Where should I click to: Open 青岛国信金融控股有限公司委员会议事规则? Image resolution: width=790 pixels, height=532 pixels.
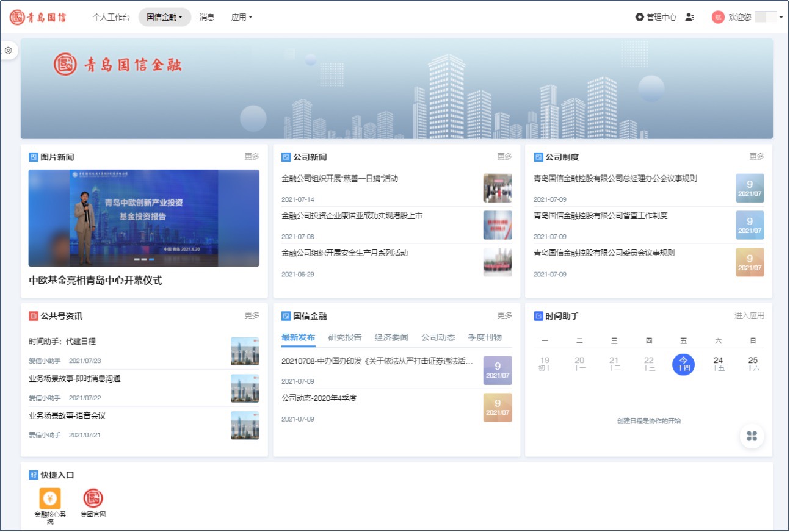click(x=604, y=253)
